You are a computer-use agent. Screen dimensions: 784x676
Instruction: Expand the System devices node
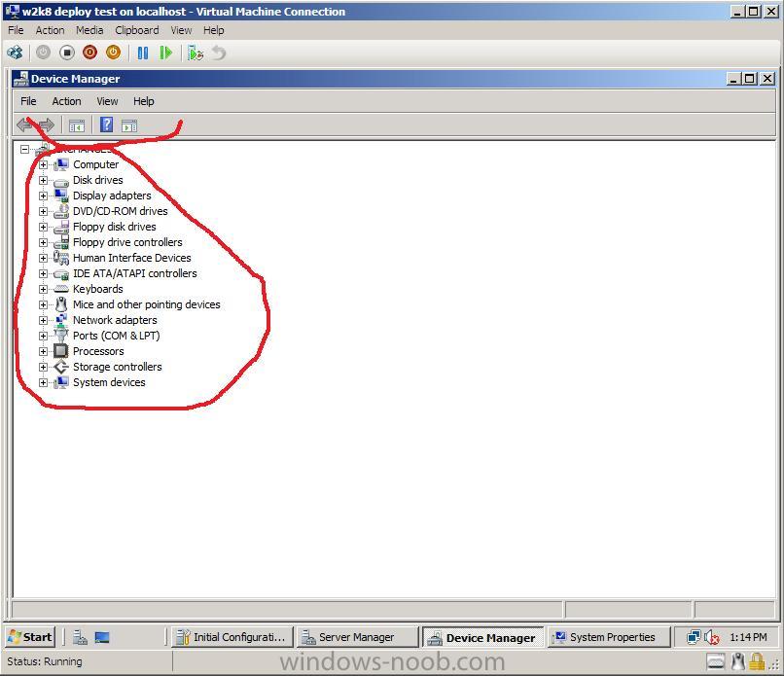43,382
